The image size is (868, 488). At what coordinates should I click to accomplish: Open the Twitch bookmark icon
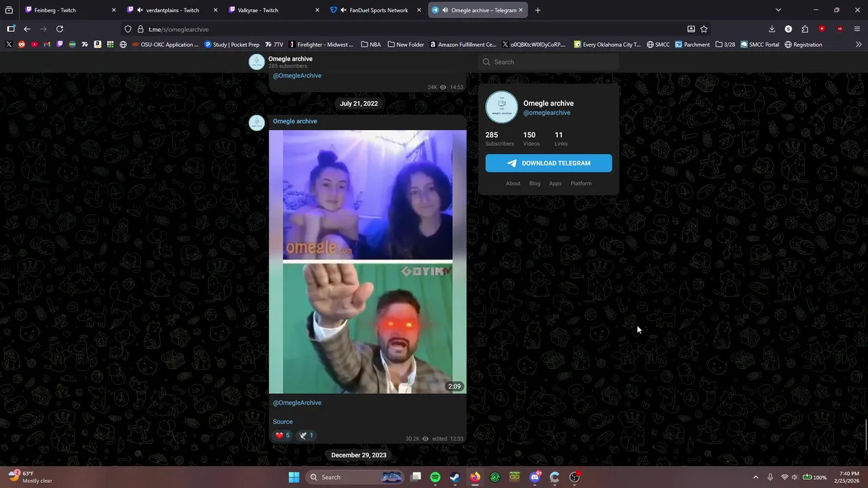coord(60,45)
